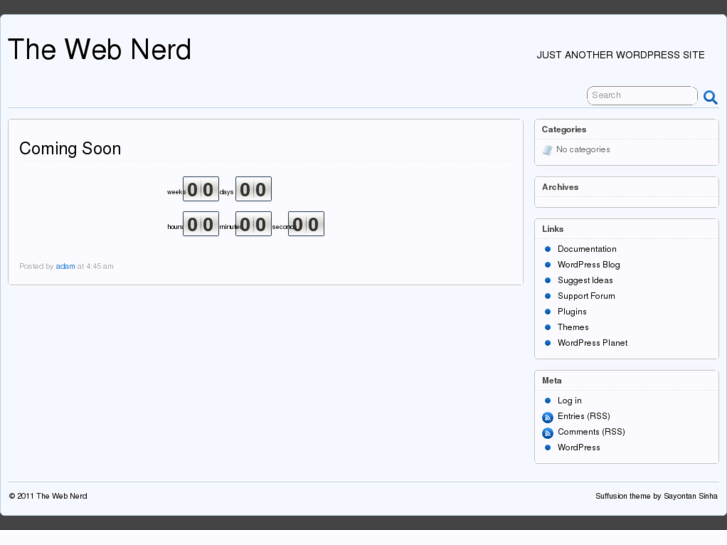Click the hours countdown counter
The width and height of the screenshot is (727, 545).
[x=201, y=224]
